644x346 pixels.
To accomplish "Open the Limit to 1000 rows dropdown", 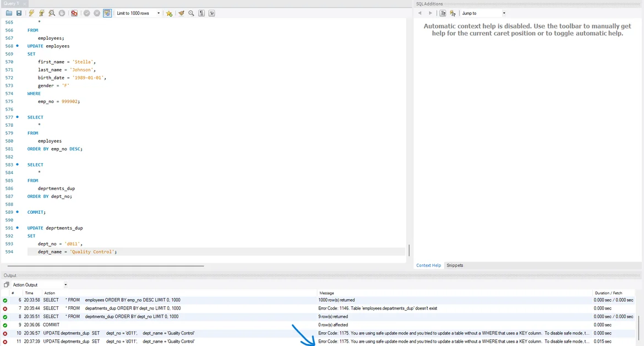I will (159, 13).
